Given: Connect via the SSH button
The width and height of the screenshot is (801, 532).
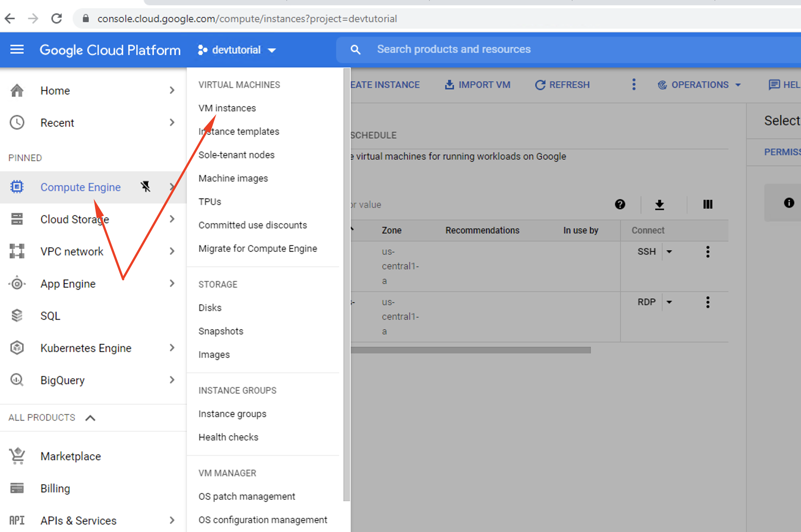Looking at the screenshot, I should pyautogui.click(x=646, y=251).
